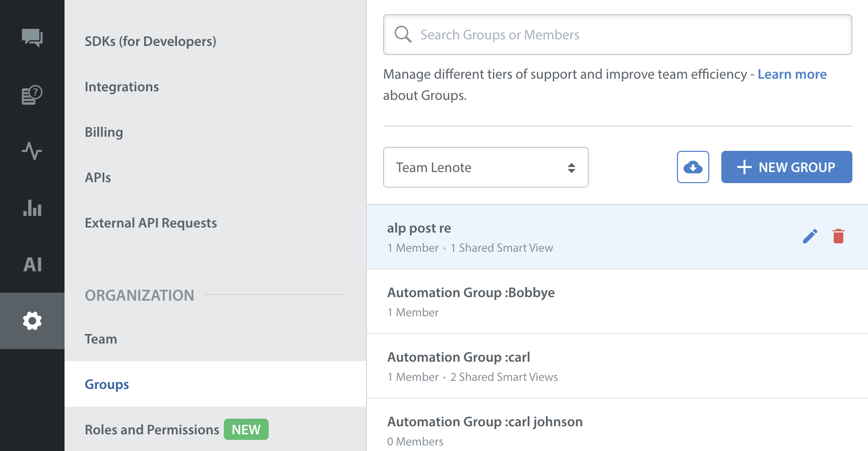868x451 pixels.
Task: Open the AI section in sidebar
Action: coord(32,264)
